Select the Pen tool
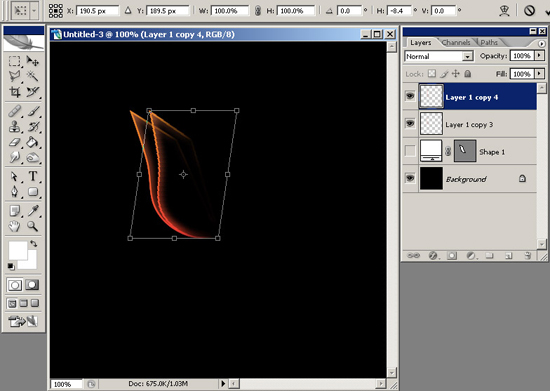Screen dimensions: 550x391 [x=14, y=192]
